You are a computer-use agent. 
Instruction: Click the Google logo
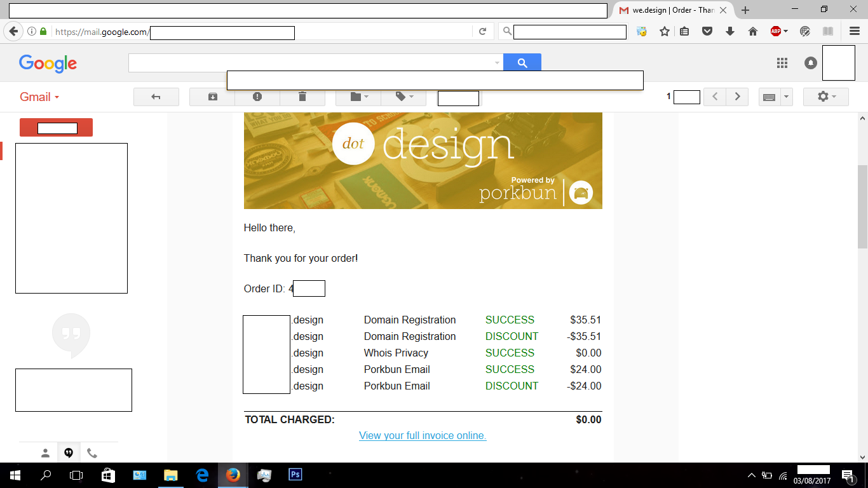(48, 63)
